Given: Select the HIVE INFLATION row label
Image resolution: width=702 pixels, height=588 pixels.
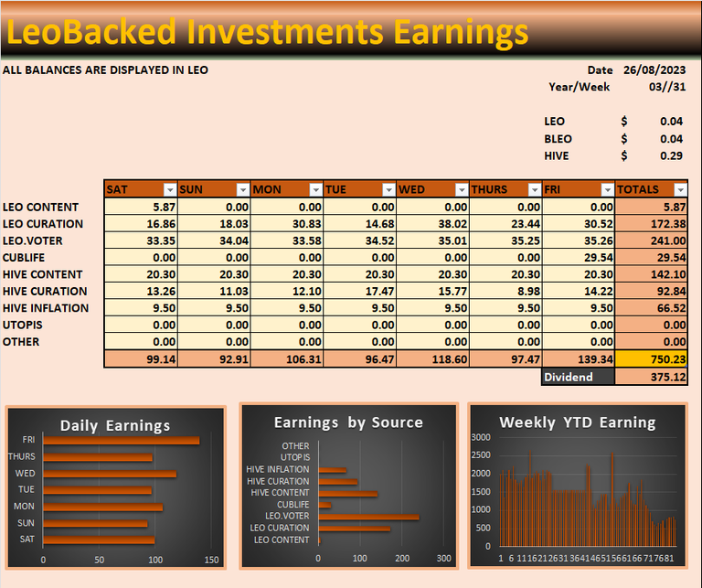Looking at the screenshot, I should pyautogui.click(x=46, y=308).
